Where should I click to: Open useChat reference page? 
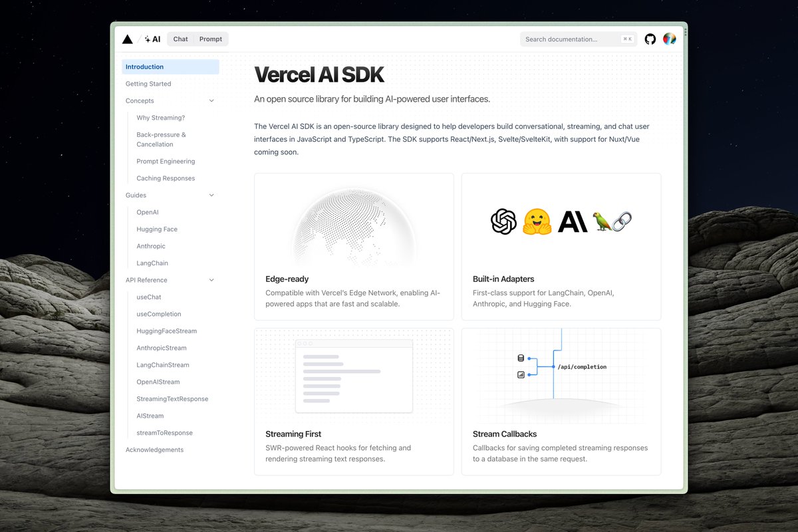tap(149, 297)
